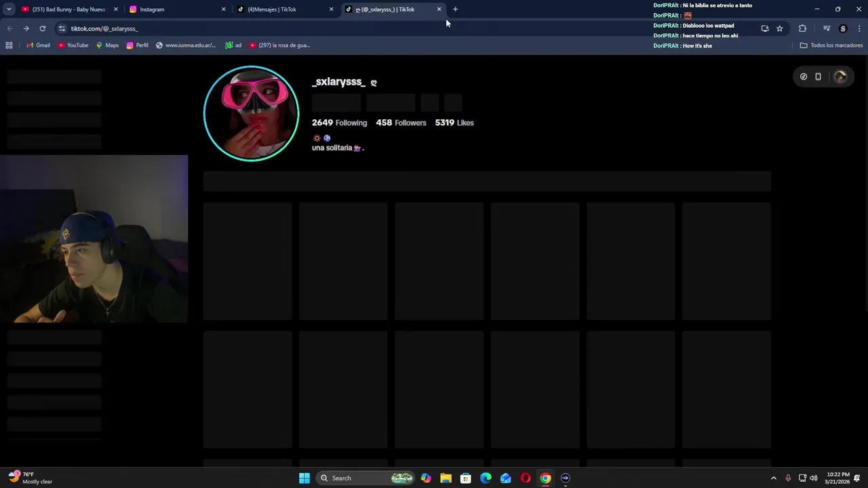Open the clock showing 10:22 PM

click(838, 478)
